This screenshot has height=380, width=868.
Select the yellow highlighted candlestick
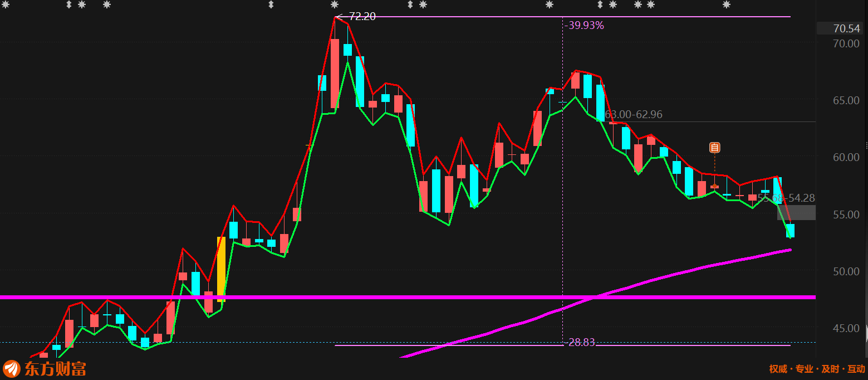221,269
